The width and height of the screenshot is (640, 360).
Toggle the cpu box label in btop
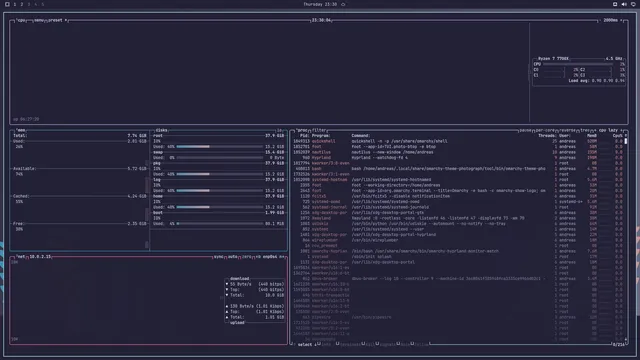[x=21, y=20]
